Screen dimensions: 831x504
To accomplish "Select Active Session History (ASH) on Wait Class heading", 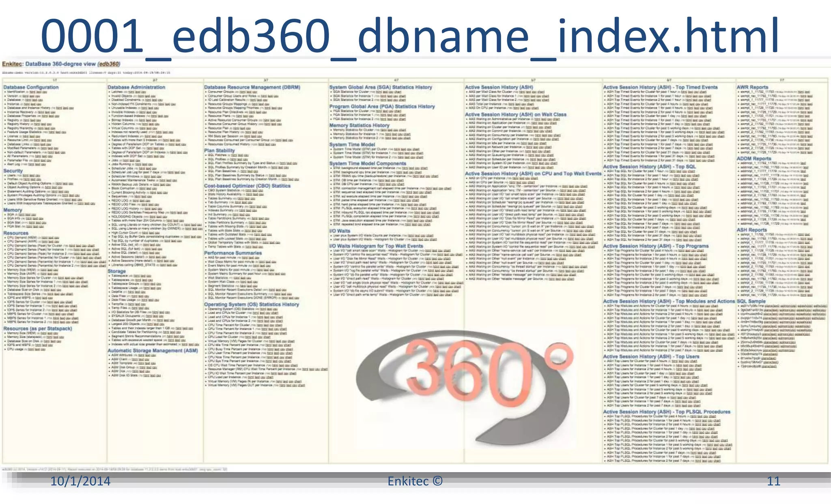I will pos(515,114).
